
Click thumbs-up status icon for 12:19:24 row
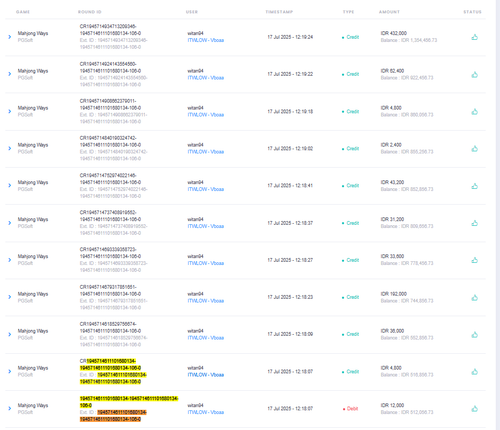point(475,37)
